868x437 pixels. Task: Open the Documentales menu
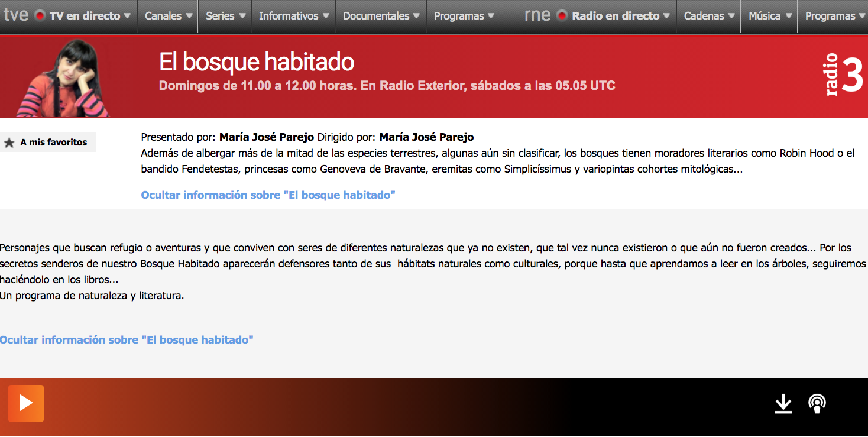[x=381, y=16]
